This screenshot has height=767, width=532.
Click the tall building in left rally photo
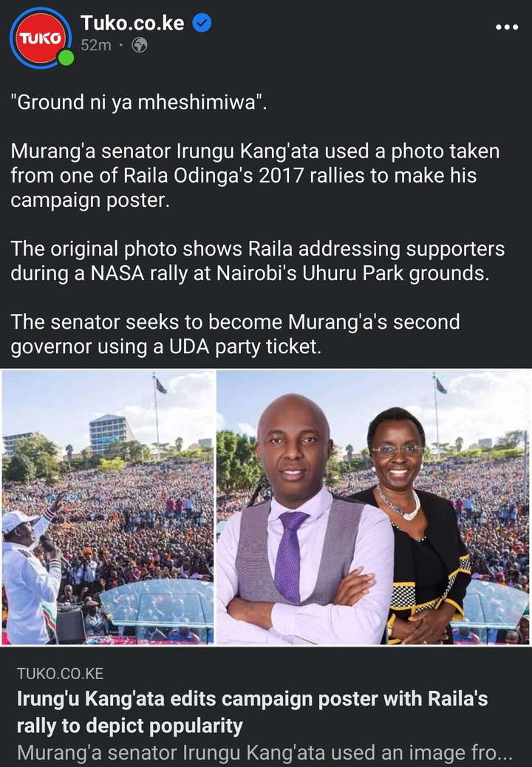(x=111, y=434)
